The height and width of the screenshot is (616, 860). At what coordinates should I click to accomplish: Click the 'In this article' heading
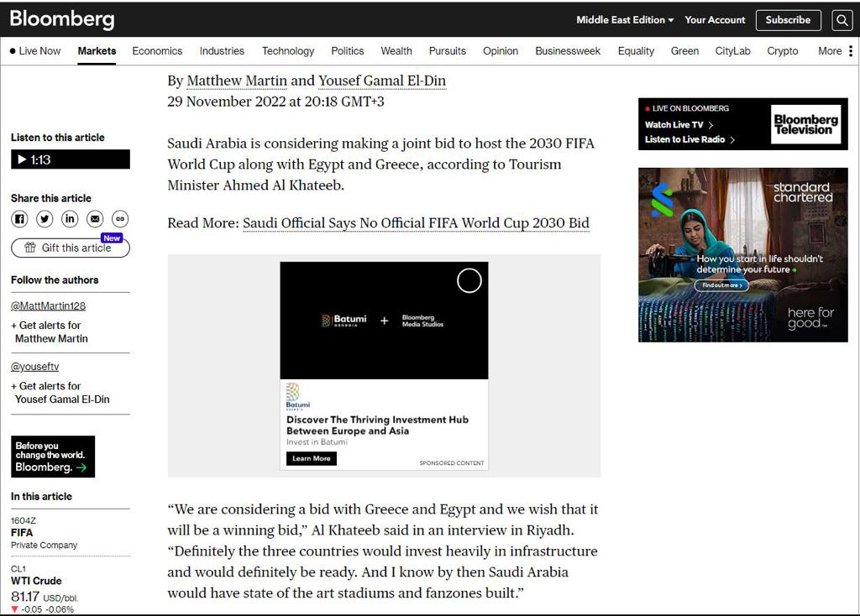click(x=42, y=497)
